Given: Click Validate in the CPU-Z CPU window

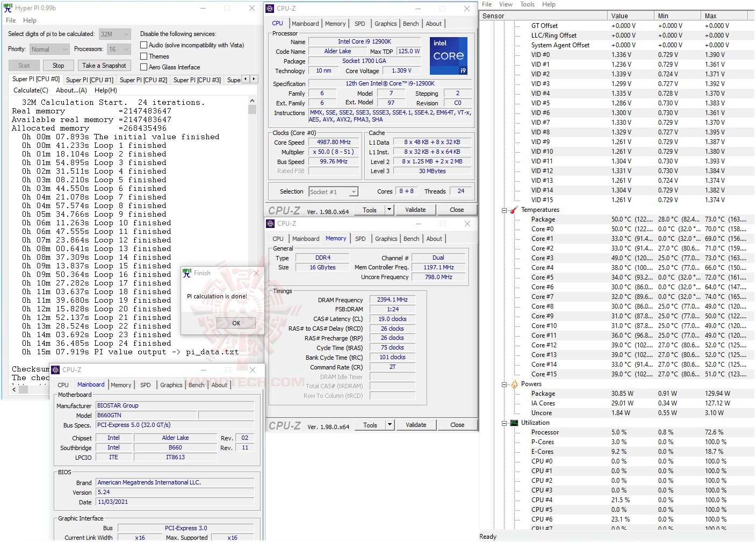Looking at the screenshot, I should click(x=415, y=210).
